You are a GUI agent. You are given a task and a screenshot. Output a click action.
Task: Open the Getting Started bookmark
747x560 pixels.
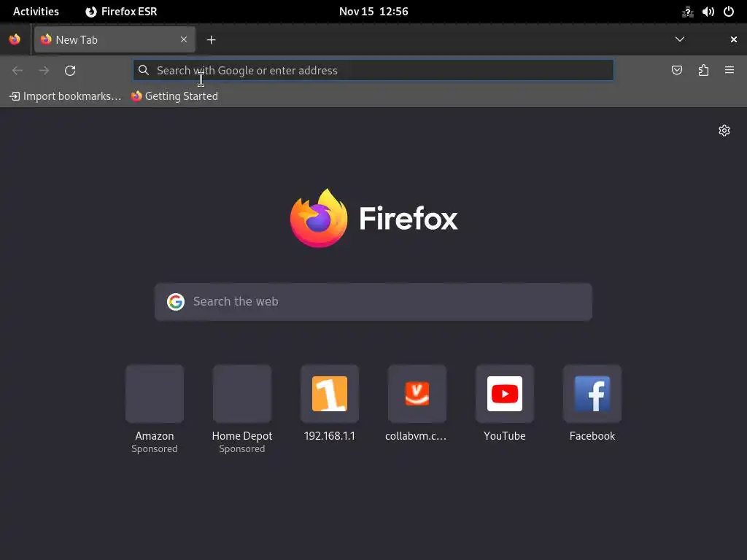[x=174, y=96]
